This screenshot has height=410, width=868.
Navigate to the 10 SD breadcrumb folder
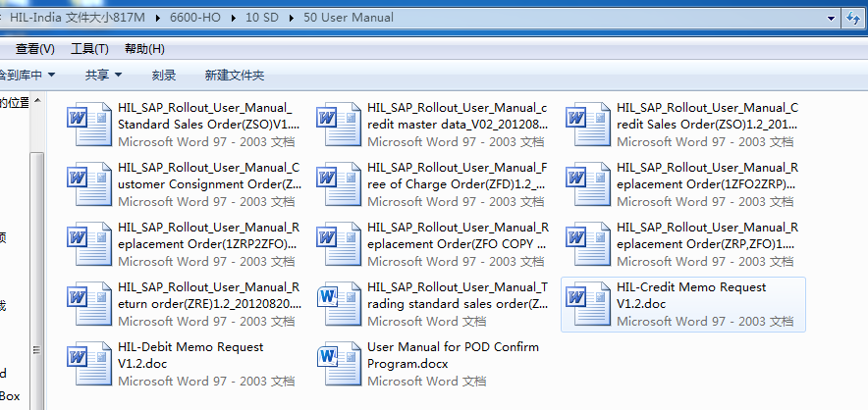pyautogui.click(x=262, y=18)
